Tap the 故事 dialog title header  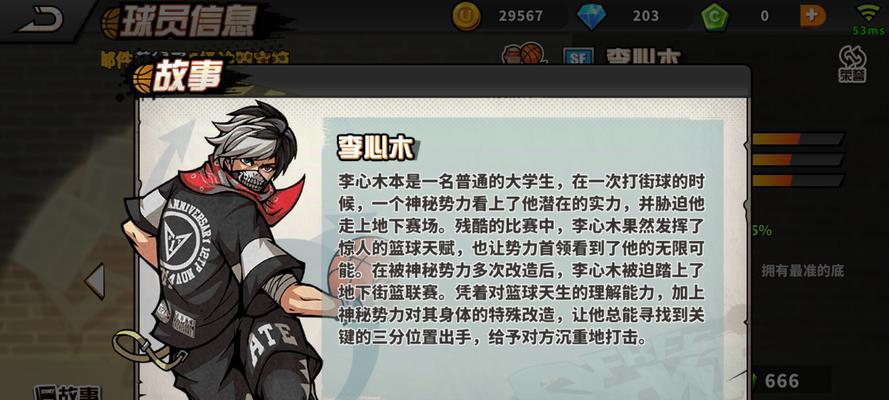pyautogui.click(x=185, y=78)
